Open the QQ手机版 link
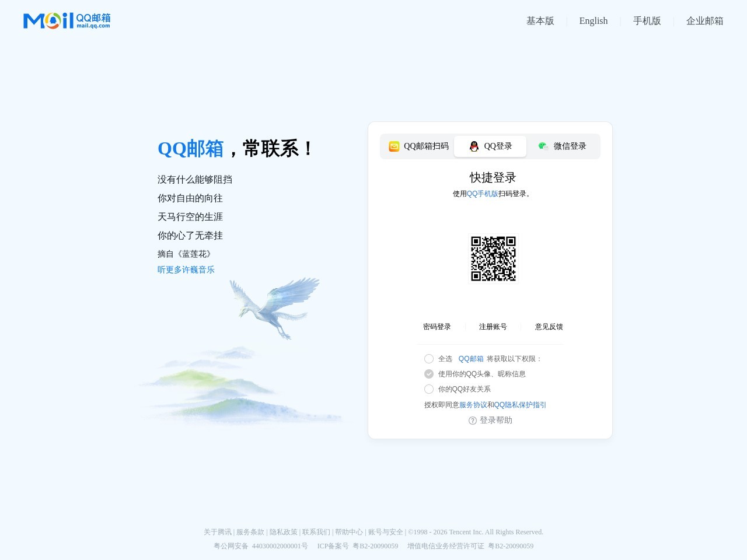The image size is (747, 560). pyautogui.click(x=482, y=194)
